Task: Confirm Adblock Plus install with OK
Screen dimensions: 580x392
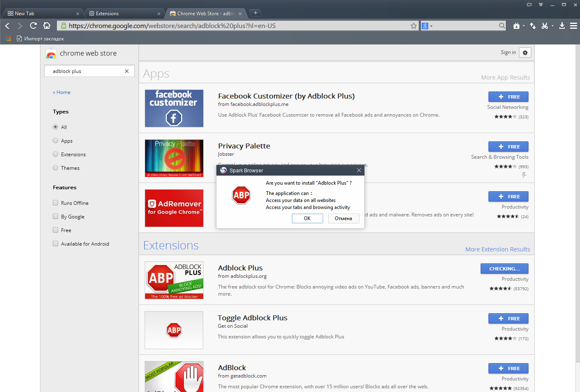Action: click(x=307, y=218)
